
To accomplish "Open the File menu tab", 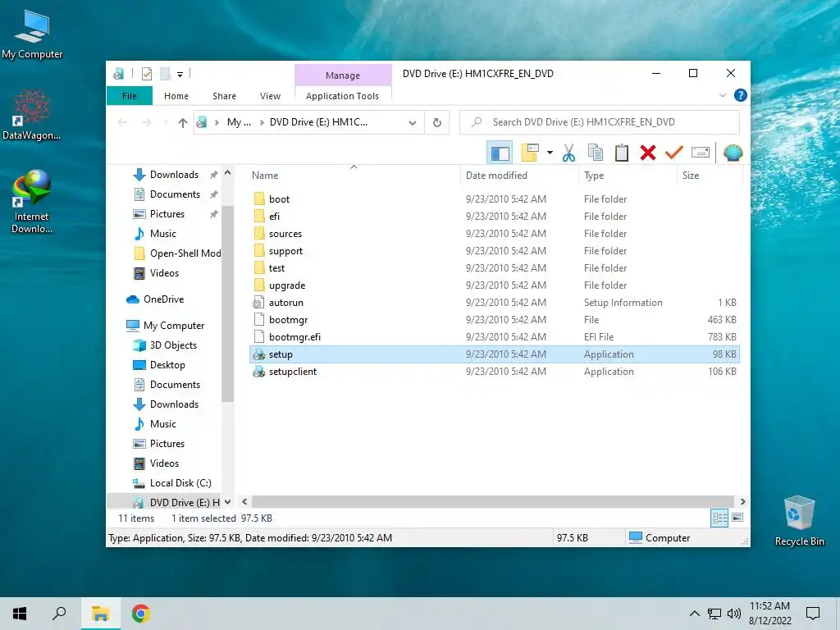I will 130,96.
